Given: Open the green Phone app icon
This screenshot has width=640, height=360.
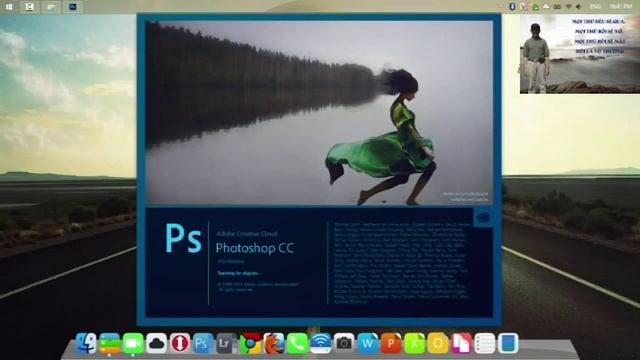Looking at the screenshot, I should [x=297, y=343].
